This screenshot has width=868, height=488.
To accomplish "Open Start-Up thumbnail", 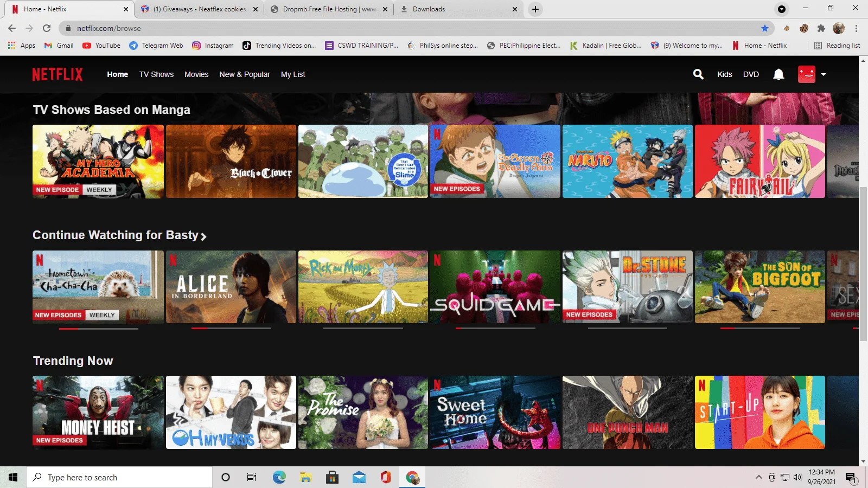I will point(760,413).
